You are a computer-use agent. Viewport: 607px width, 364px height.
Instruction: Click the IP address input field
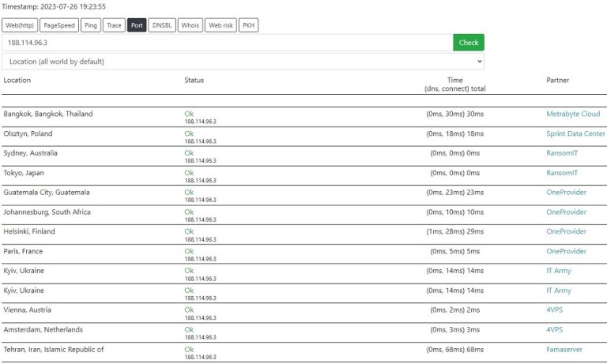pos(228,43)
